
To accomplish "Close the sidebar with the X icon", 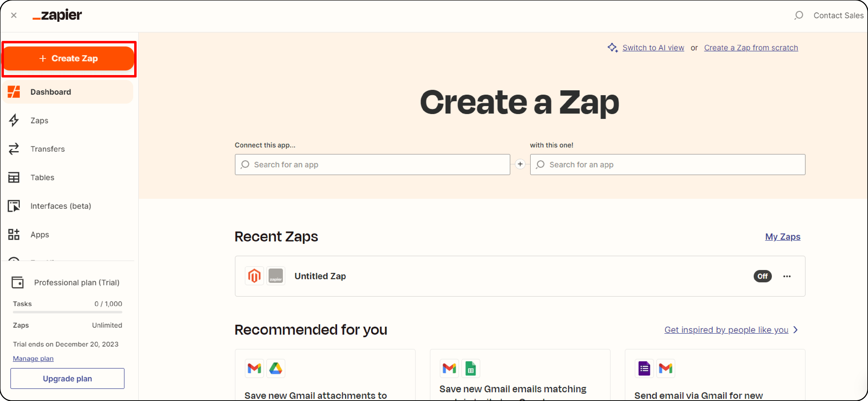I will tap(14, 15).
